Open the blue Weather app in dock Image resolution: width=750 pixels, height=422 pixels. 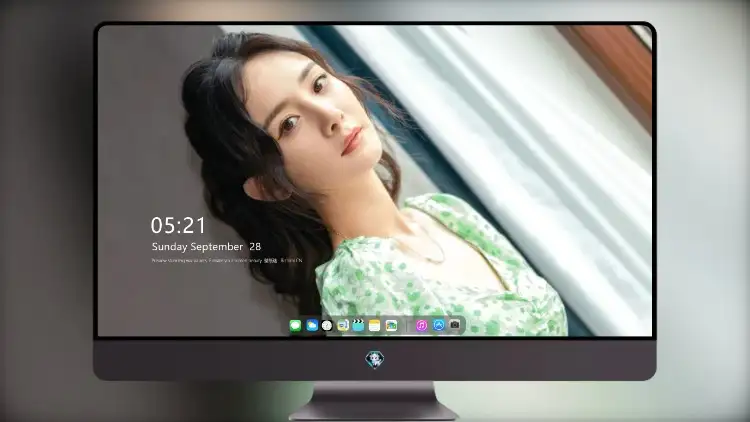coord(312,326)
